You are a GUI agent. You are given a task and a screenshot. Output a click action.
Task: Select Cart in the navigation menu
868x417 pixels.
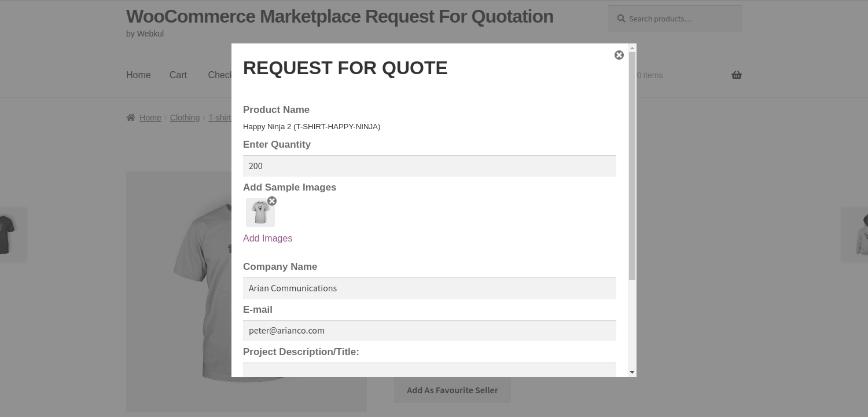pyautogui.click(x=178, y=75)
